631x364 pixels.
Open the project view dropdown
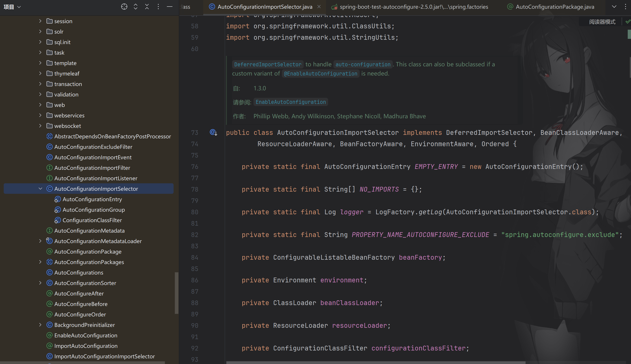pos(12,7)
